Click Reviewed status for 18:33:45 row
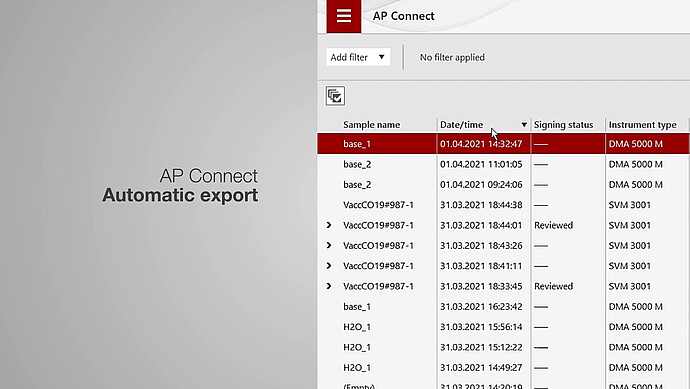The image size is (690, 389). [x=553, y=286]
